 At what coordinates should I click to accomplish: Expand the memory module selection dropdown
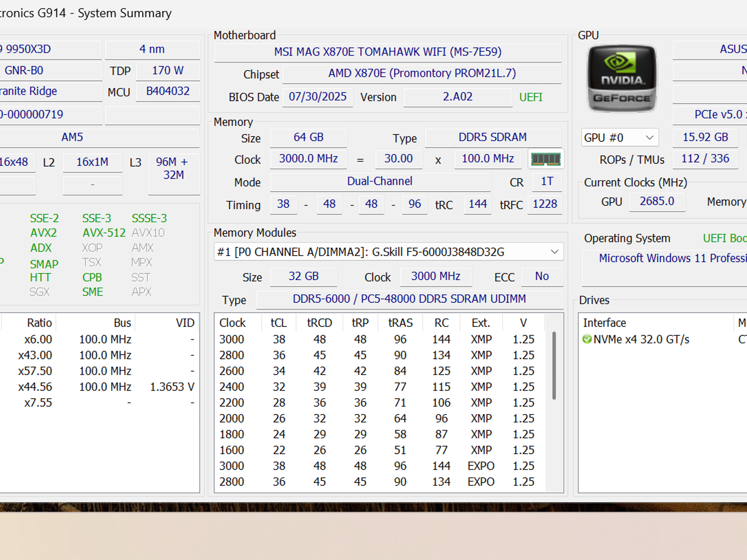pos(388,252)
